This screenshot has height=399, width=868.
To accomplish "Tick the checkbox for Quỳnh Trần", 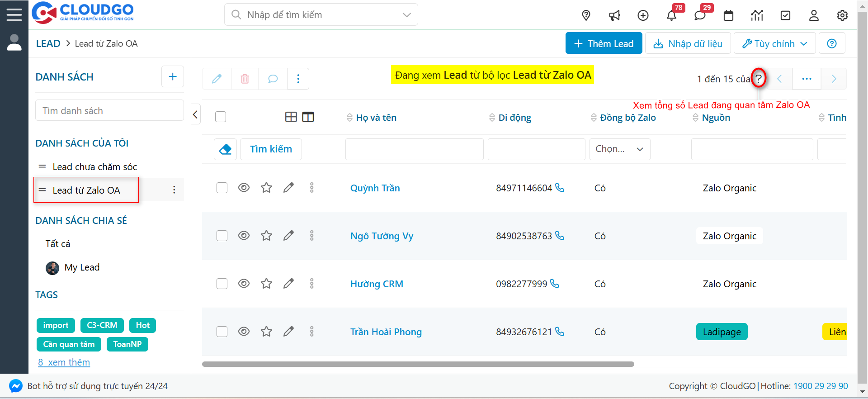I will (222, 188).
